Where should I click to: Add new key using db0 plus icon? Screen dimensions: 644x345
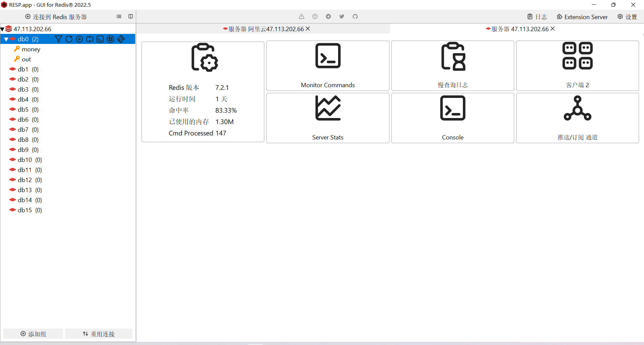pyautogui.click(x=79, y=39)
